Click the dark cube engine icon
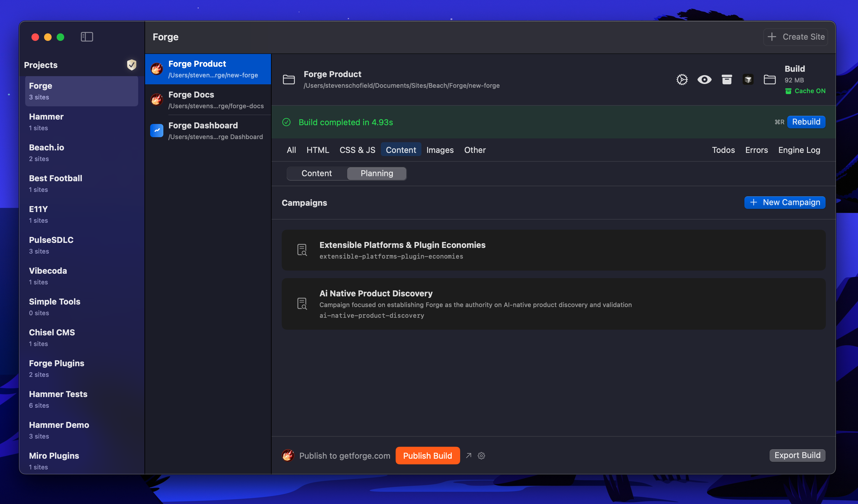Screen dimensions: 858x504 point(748,79)
